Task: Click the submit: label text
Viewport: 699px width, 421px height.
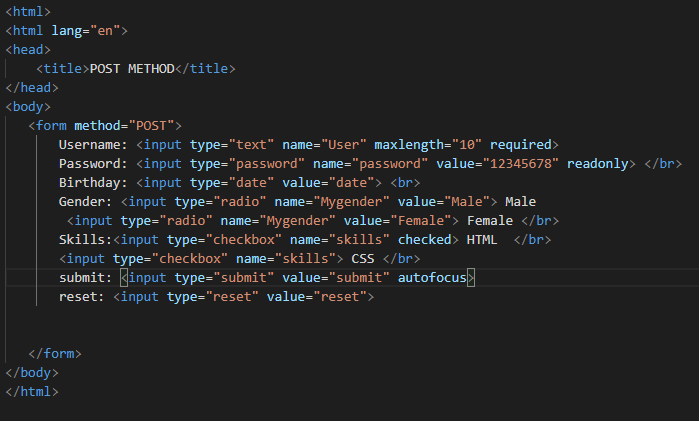Action: pos(86,278)
